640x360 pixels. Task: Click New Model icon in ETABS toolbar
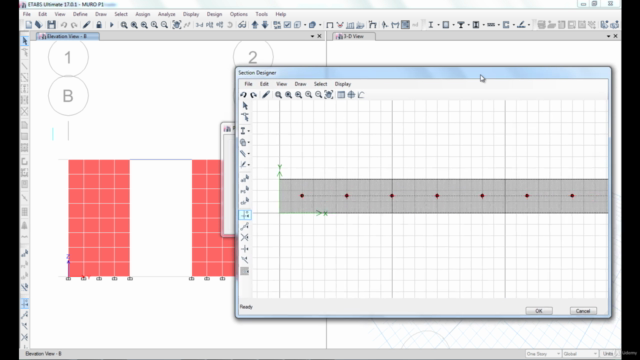pyautogui.click(x=29, y=25)
